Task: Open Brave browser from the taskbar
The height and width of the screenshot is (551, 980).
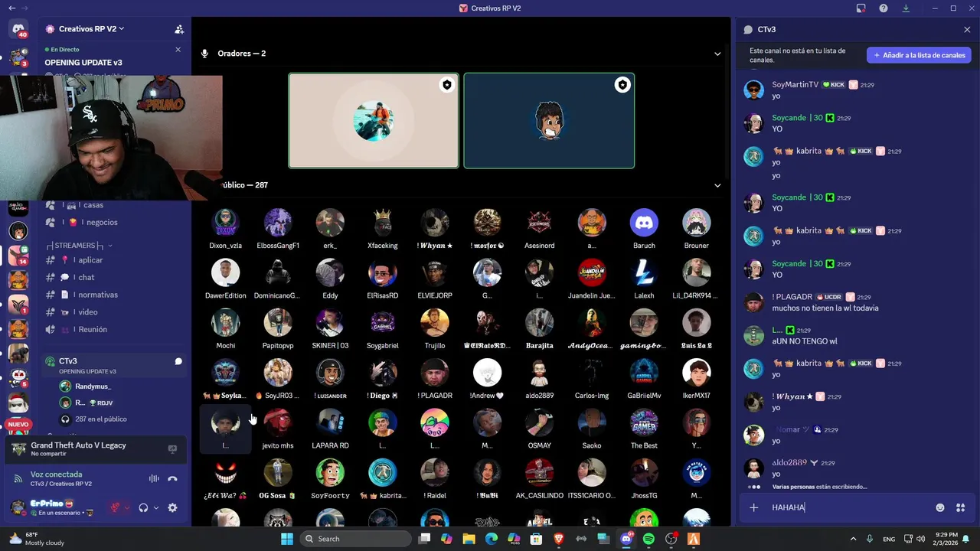Action: pos(559,539)
